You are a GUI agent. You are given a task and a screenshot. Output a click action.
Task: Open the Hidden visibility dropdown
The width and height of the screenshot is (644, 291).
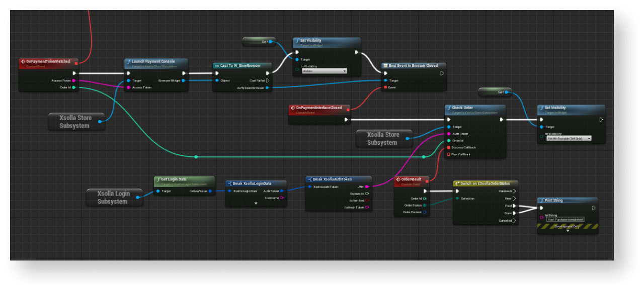(x=324, y=71)
